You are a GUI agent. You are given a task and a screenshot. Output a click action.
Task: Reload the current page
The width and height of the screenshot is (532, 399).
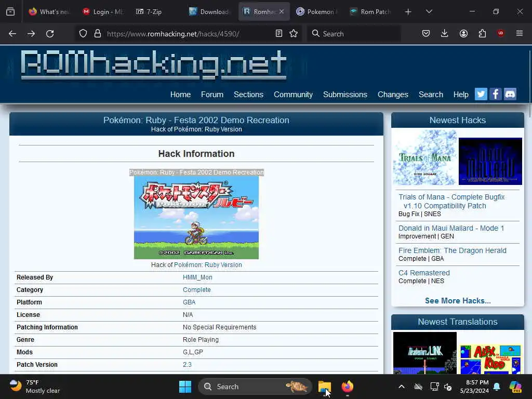[50, 34]
